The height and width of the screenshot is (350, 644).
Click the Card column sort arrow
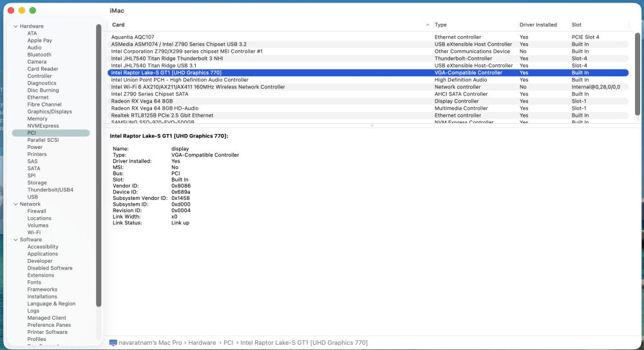click(428, 24)
